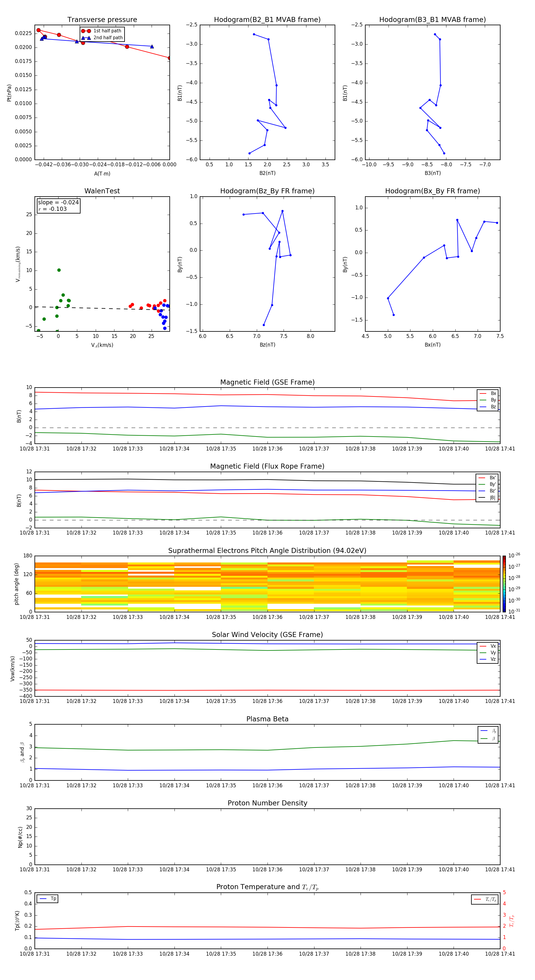Click the 'Np(#/cc)' y-axis label

coord(20,837)
